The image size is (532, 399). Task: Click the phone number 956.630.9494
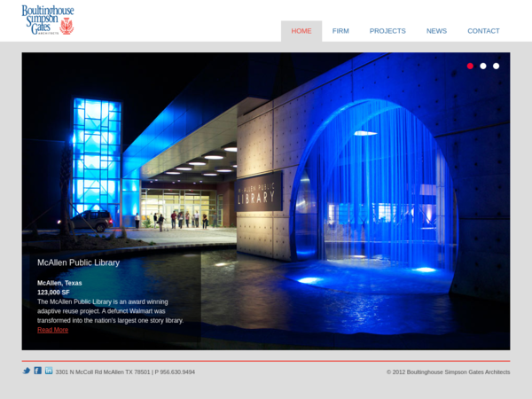coord(175,372)
